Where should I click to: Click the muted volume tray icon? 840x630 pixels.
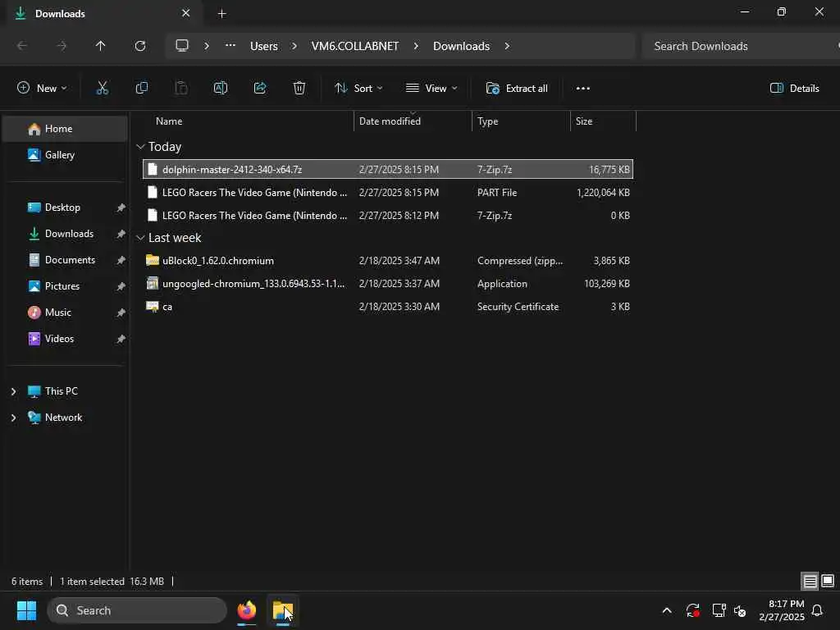click(x=741, y=610)
